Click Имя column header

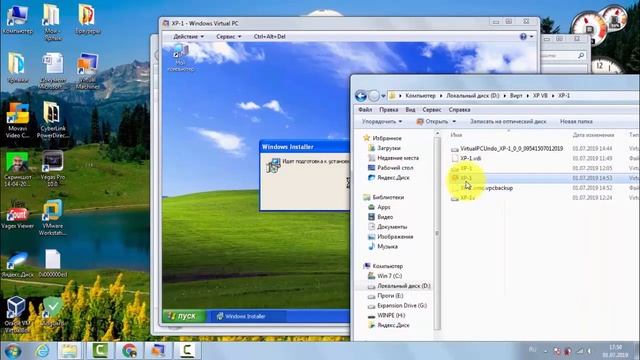click(456, 135)
